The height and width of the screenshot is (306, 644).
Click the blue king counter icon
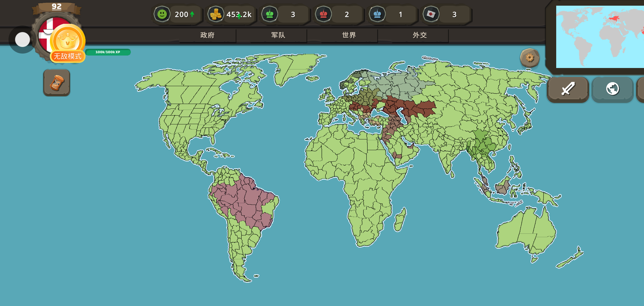[377, 14]
